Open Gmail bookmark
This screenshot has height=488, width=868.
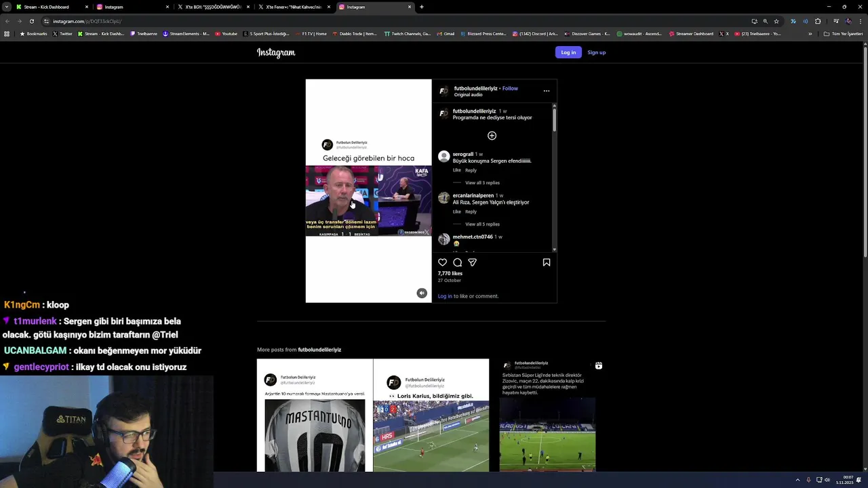pos(445,33)
